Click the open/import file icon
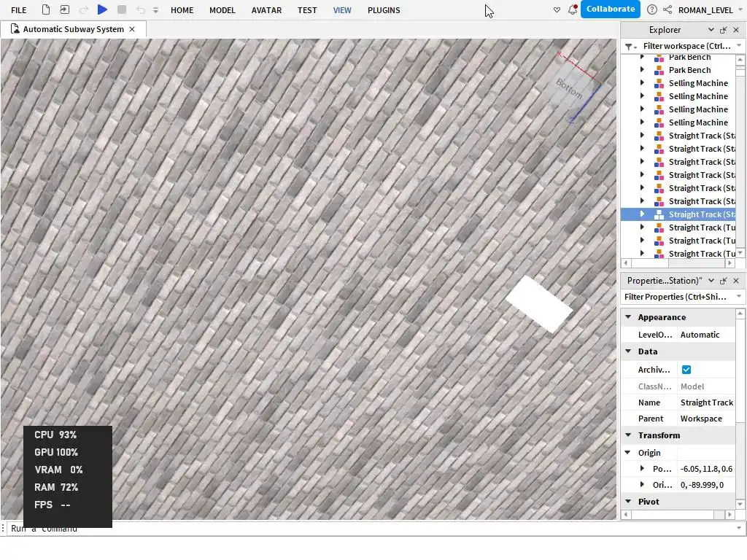The image size is (747, 560). (x=64, y=9)
